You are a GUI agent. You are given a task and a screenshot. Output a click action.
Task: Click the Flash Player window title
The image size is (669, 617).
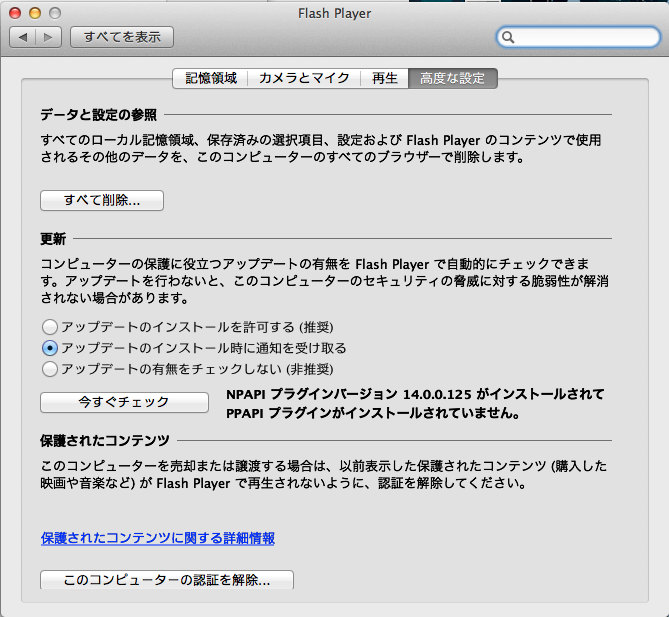(334, 14)
